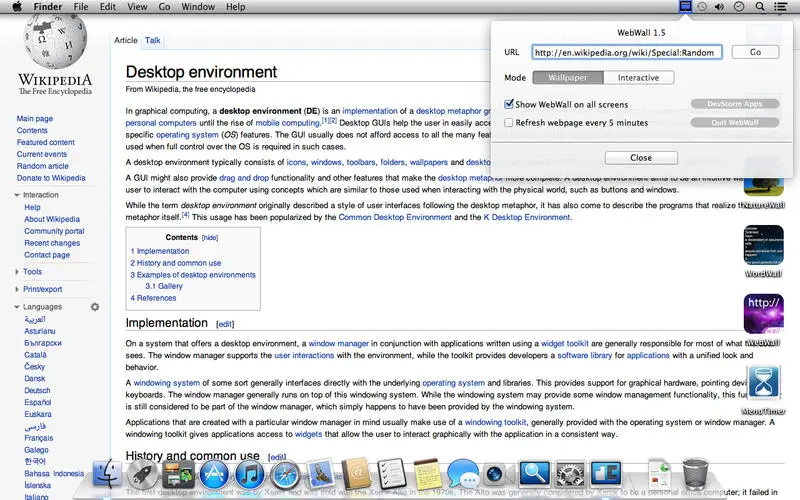Viewport: 800px width, 500px height.
Task: Open System Preferences gear in the Dock
Action: coord(570,474)
